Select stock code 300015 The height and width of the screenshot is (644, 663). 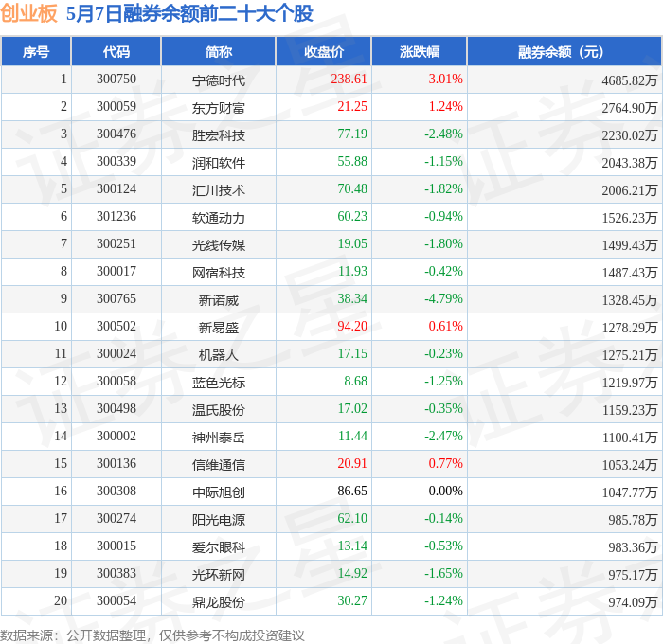click(x=116, y=546)
